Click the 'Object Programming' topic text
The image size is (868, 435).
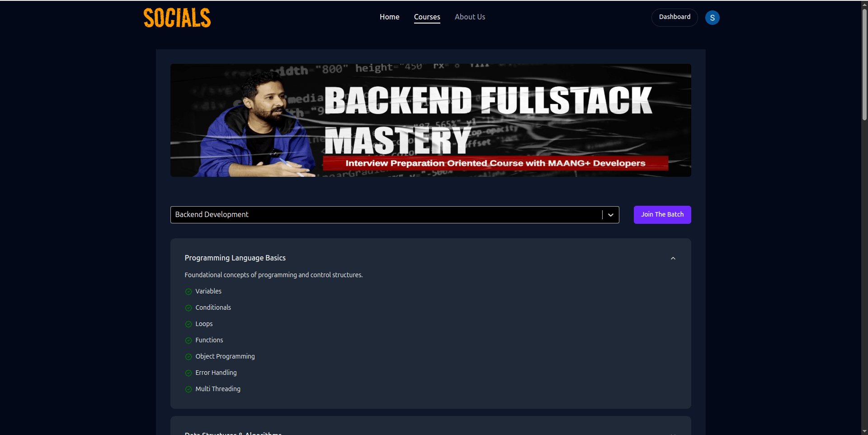[x=225, y=356]
